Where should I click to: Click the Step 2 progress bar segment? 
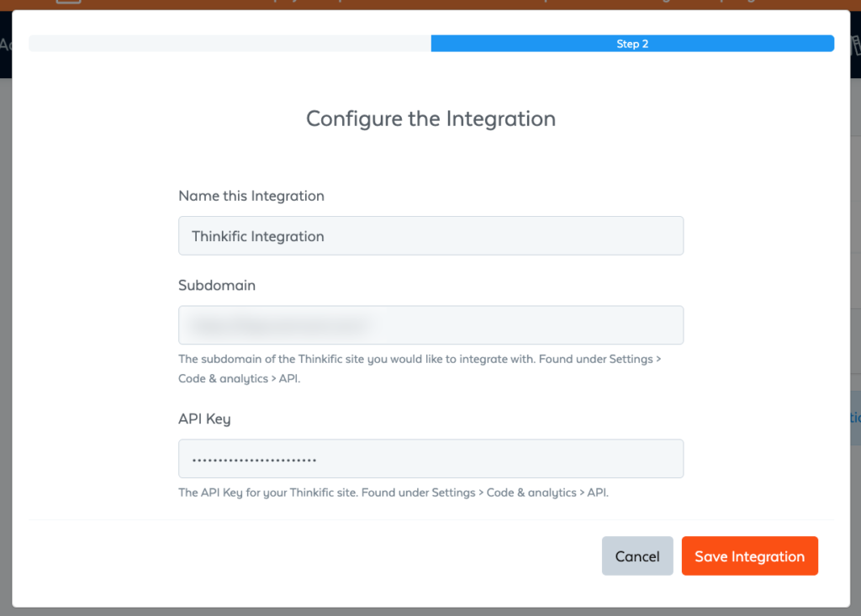[x=632, y=44]
